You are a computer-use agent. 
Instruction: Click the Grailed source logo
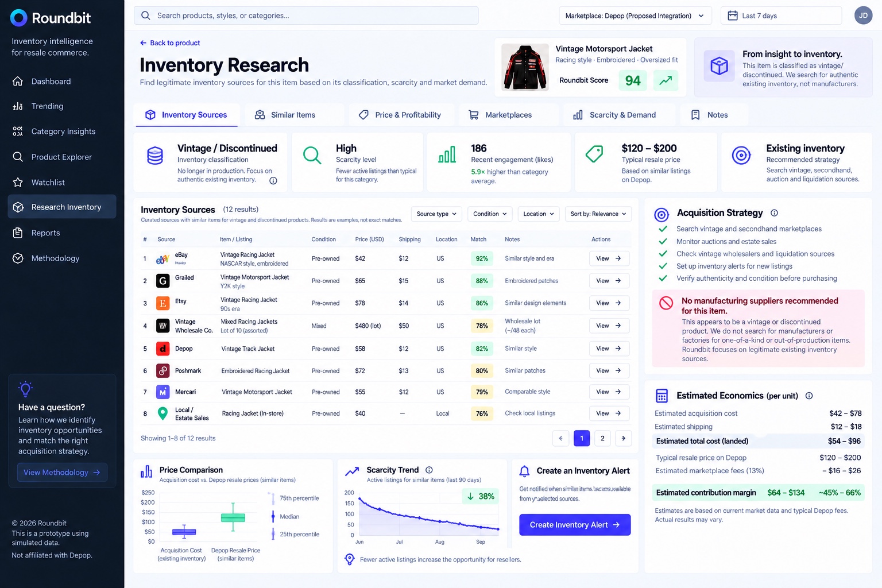click(163, 281)
